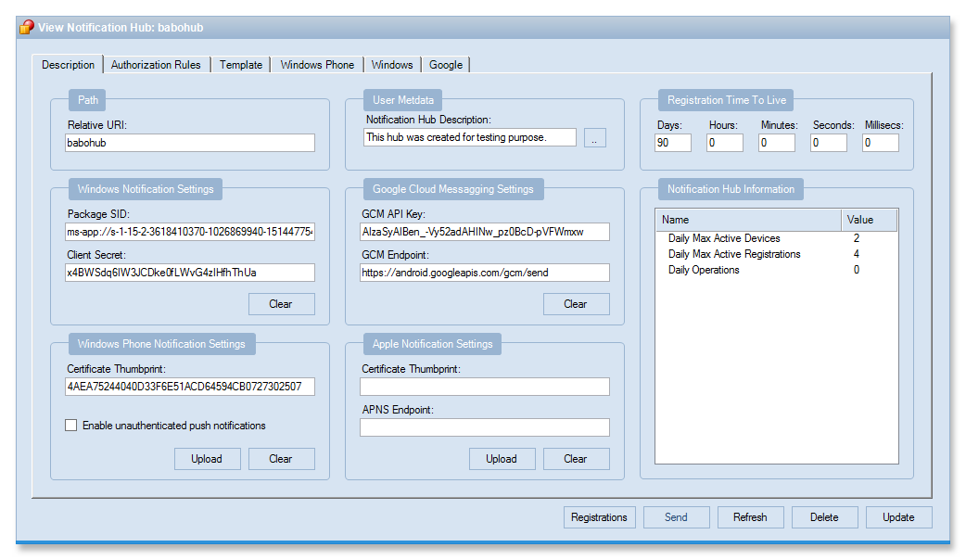Select the Daily Max Active Devices row

(776, 238)
